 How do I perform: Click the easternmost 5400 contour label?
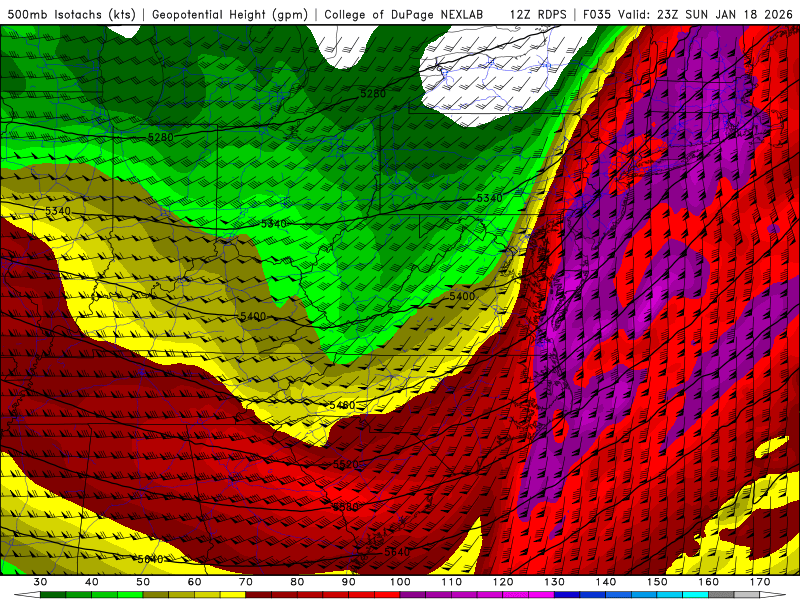(462, 296)
